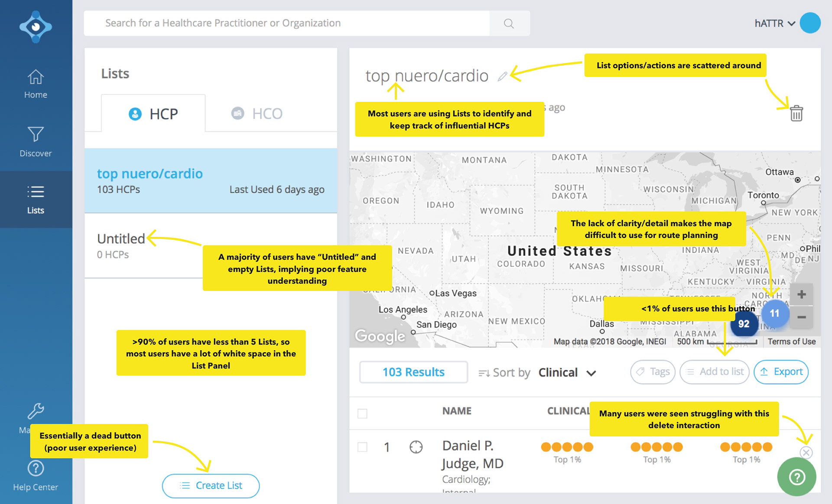The image size is (832, 504).
Task: Zoom in on the map
Action: click(x=801, y=294)
